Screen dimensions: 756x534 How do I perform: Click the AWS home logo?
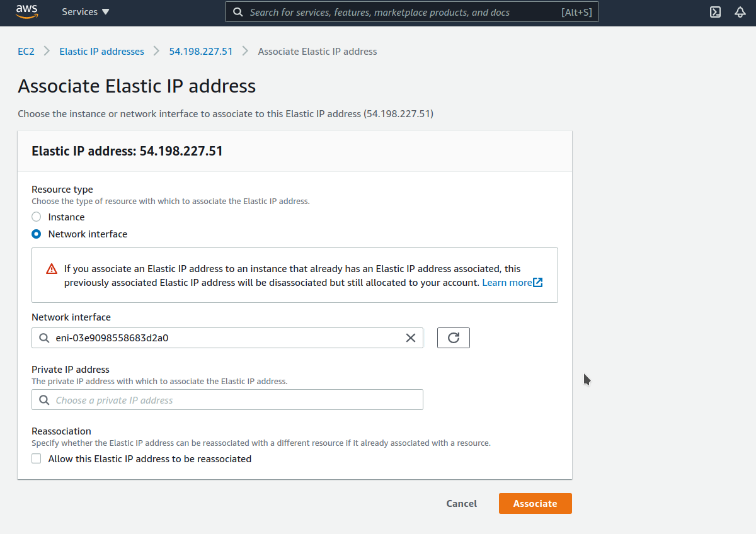pos(26,11)
